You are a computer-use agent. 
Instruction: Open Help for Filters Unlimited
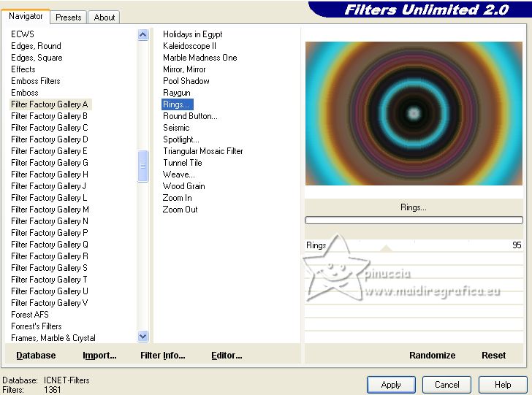pos(503,385)
